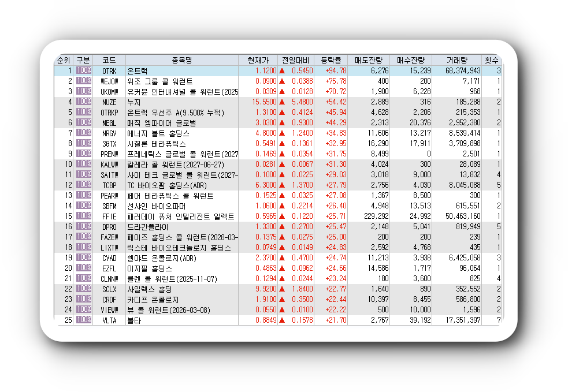Click current price 9.9200

pos(266,289)
